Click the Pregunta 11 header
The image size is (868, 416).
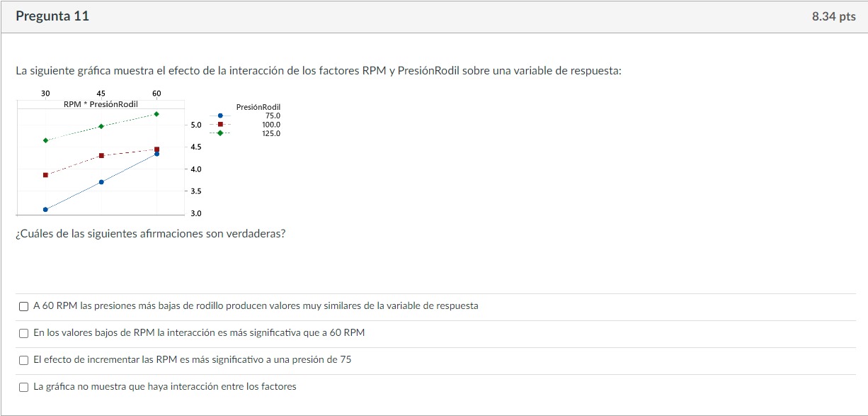(53, 16)
